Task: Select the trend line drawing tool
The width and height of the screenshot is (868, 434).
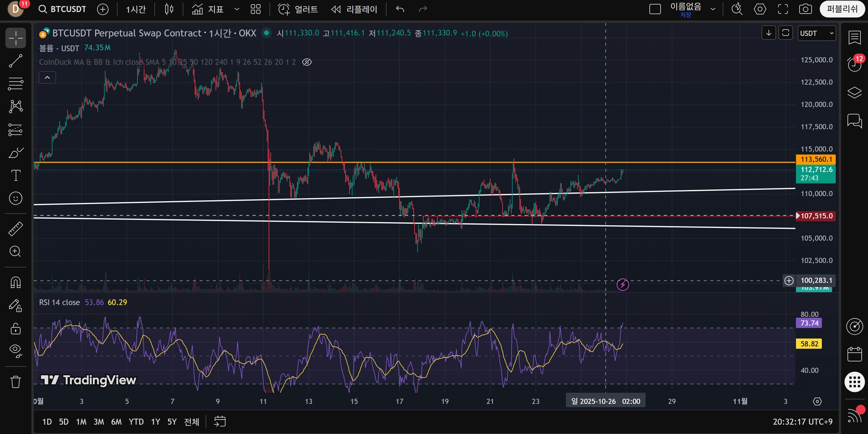Action: (x=16, y=61)
